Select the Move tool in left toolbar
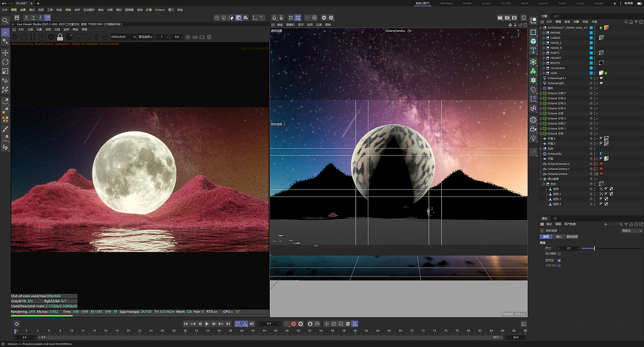 tap(5, 53)
